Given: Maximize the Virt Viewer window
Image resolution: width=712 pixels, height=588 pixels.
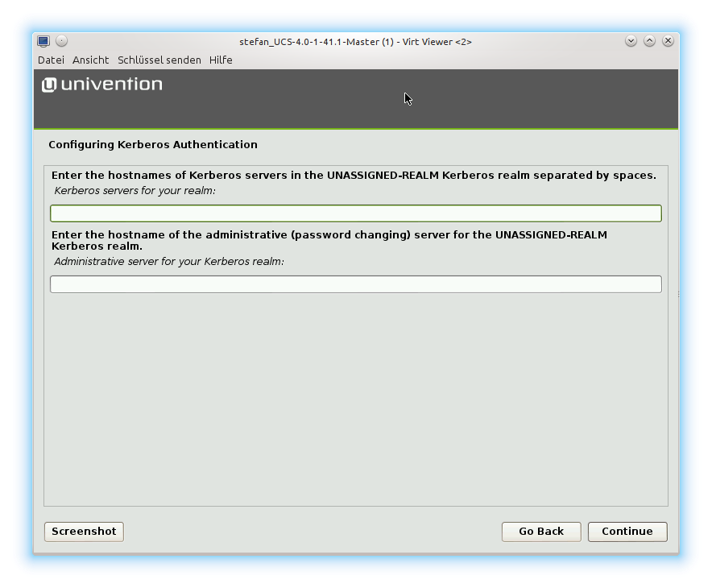Looking at the screenshot, I should click(649, 41).
